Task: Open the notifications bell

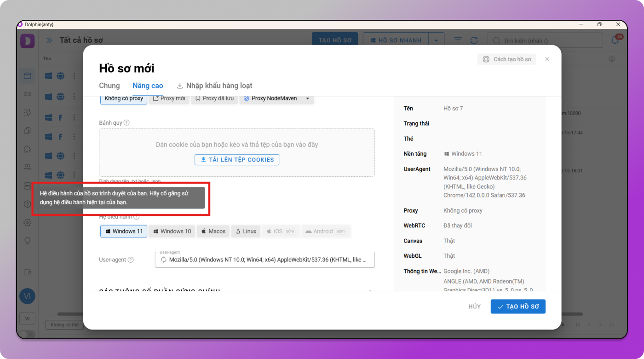Action: (x=615, y=41)
